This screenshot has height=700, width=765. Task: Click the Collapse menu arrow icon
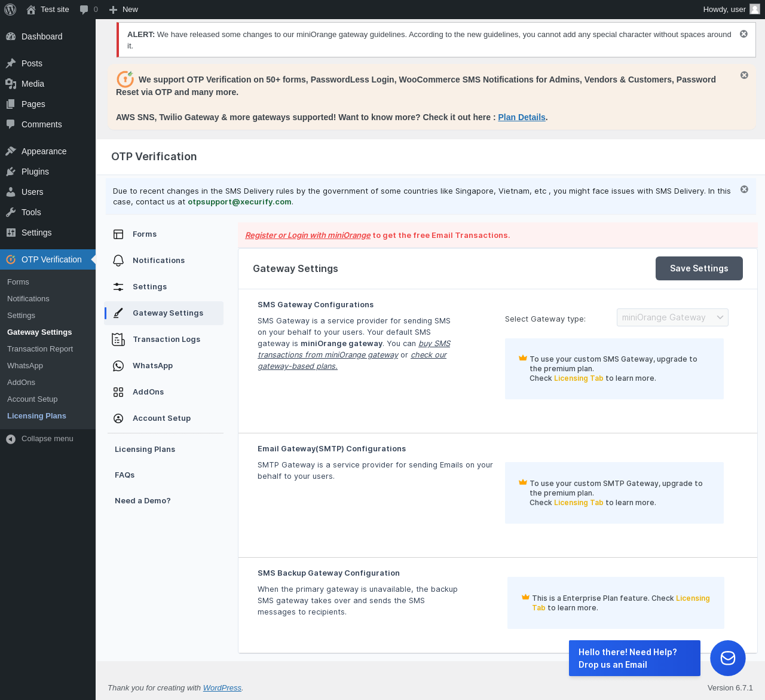tap(11, 439)
